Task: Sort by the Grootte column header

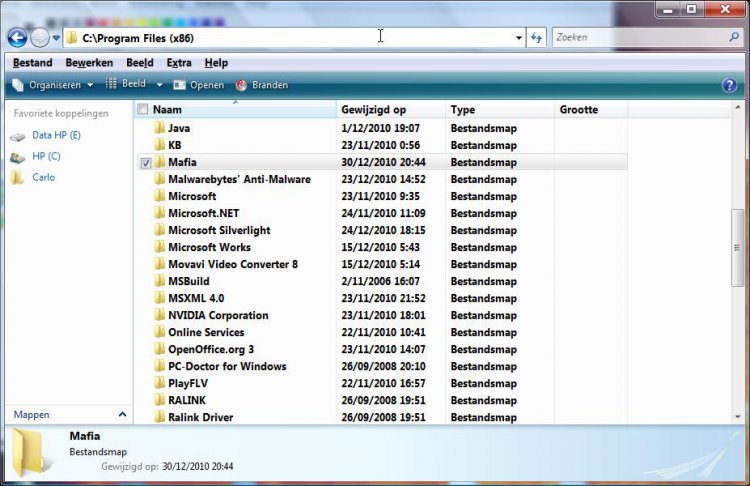Action: tap(591, 110)
